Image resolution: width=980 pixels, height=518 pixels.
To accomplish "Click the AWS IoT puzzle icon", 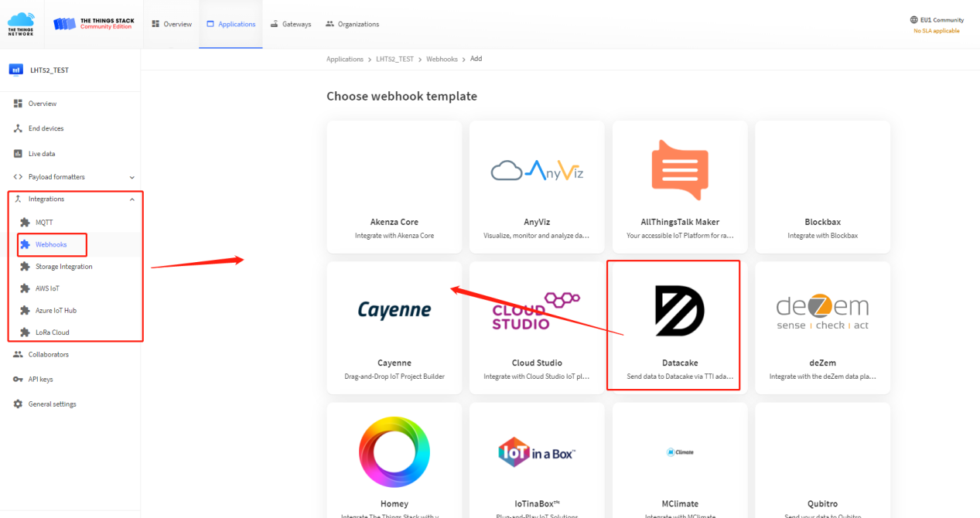I will (25, 288).
